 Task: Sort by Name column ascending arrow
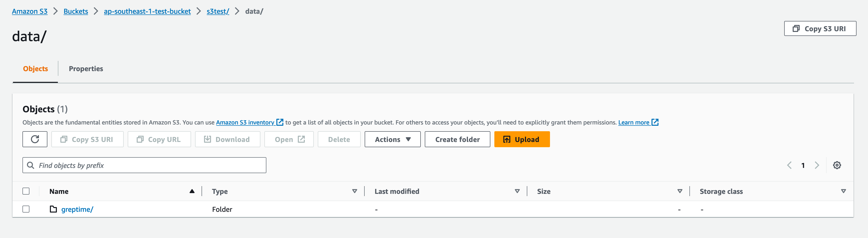[x=192, y=191]
